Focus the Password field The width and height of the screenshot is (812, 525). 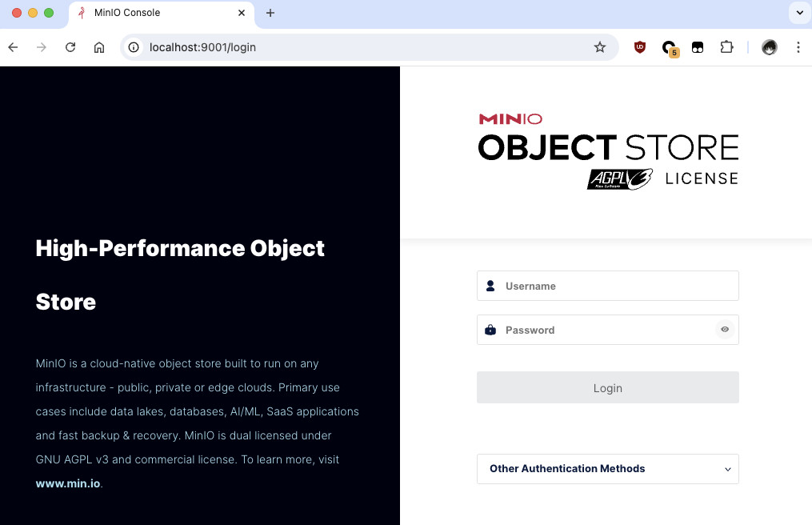click(x=607, y=330)
